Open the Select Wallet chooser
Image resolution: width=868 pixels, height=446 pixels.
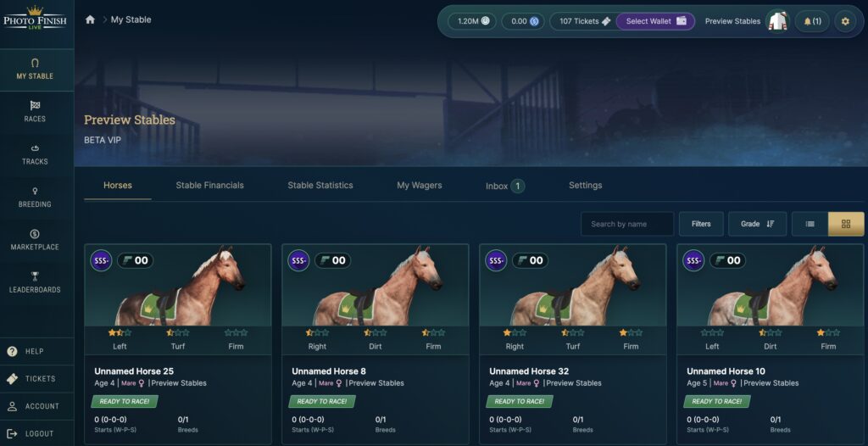[x=655, y=21]
